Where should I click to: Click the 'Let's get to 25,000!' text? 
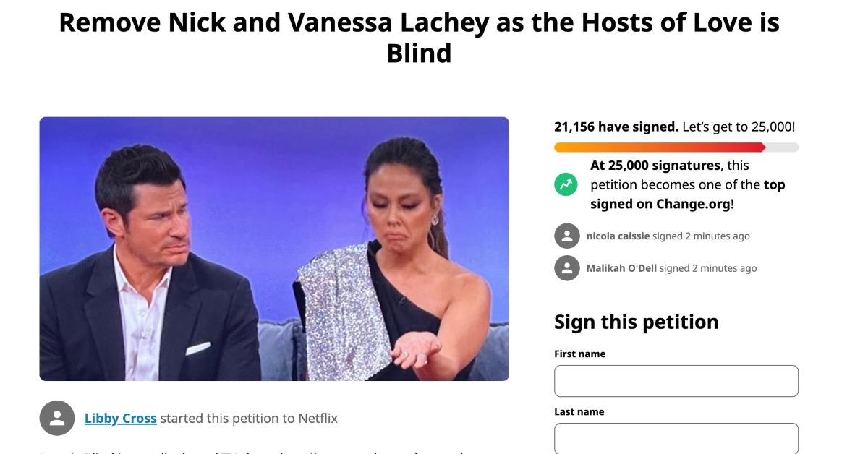(737, 126)
